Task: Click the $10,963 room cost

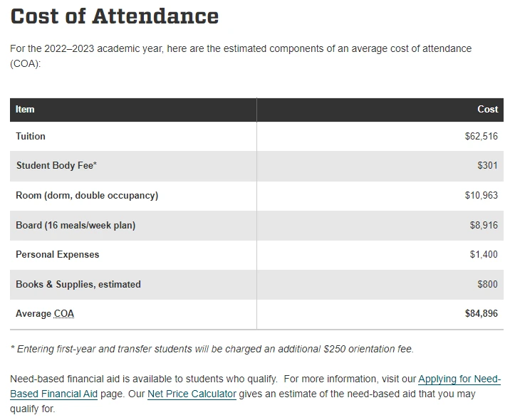Action: coord(481,195)
